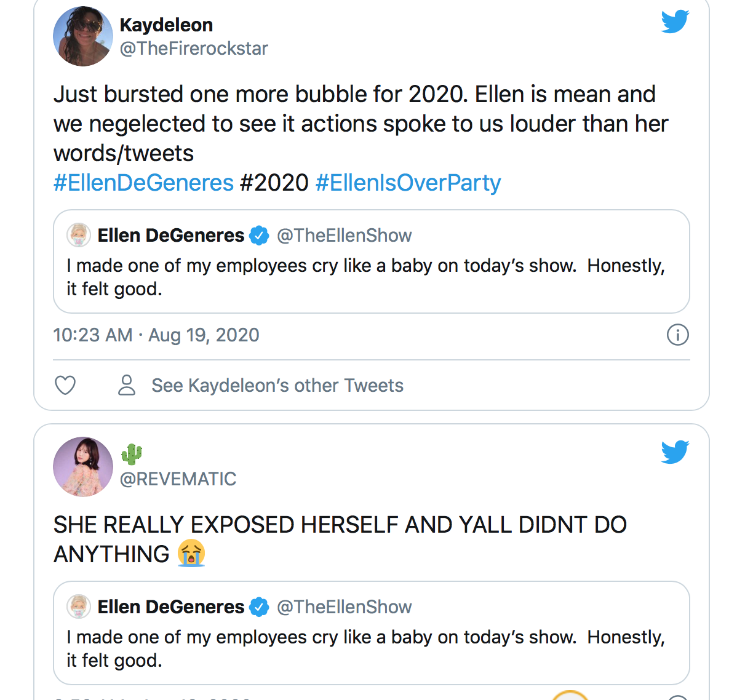
Task: Like Kaydeleon's tweet with heart icon
Action: point(65,385)
